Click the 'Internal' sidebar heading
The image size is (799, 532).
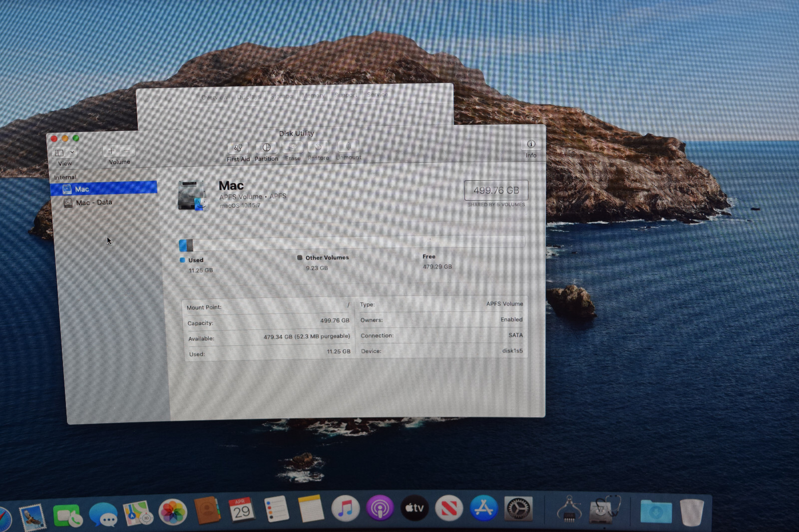(65, 177)
